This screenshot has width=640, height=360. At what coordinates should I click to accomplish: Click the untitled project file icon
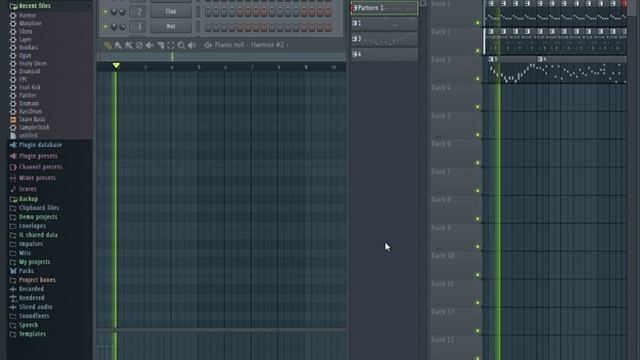pos(13,136)
